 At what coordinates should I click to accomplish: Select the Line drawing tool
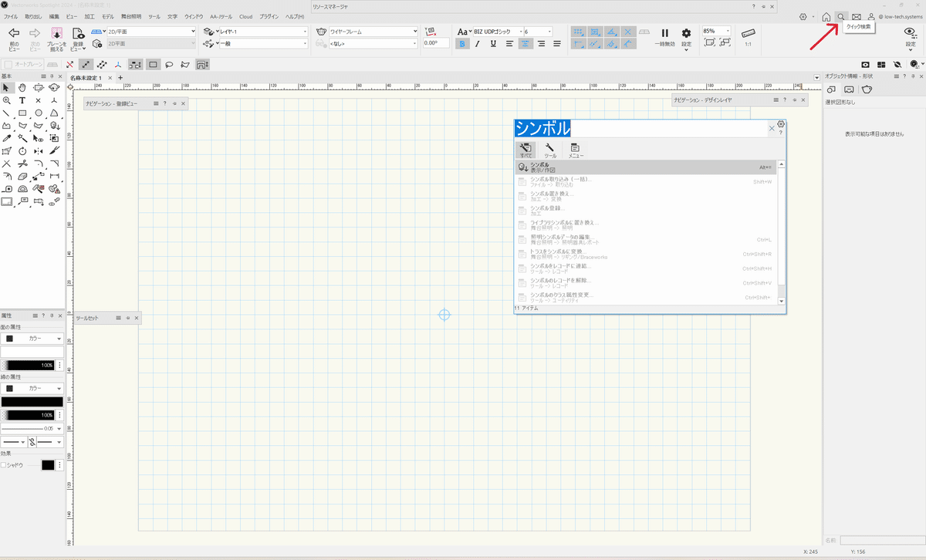click(x=7, y=113)
